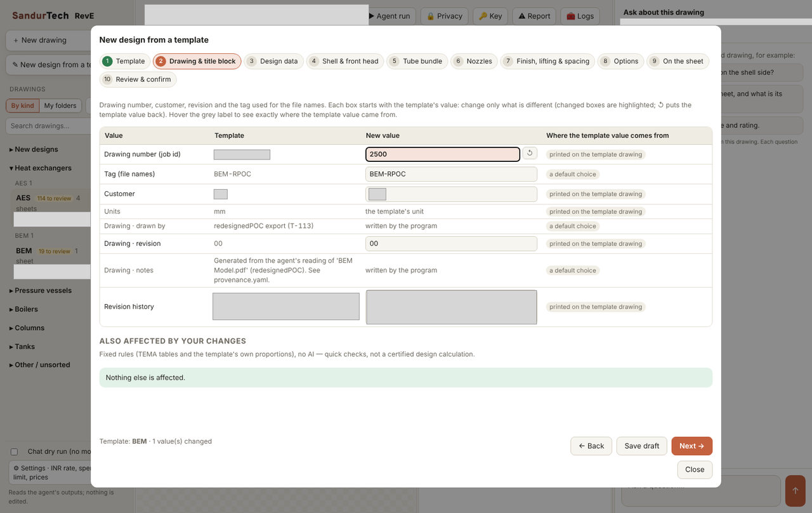Open step 3 Design data
The width and height of the screenshot is (812, 513).
[x=273, y=62]
